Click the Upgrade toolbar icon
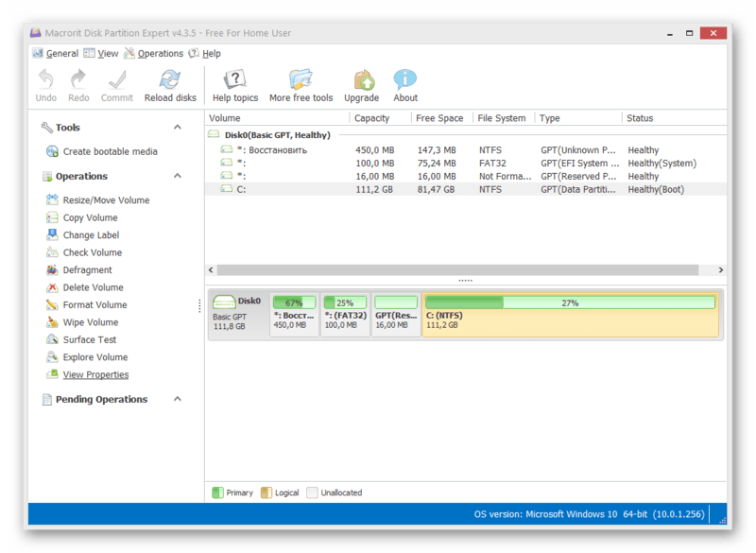This screenshot has width=756, height=553. [361, 80]
